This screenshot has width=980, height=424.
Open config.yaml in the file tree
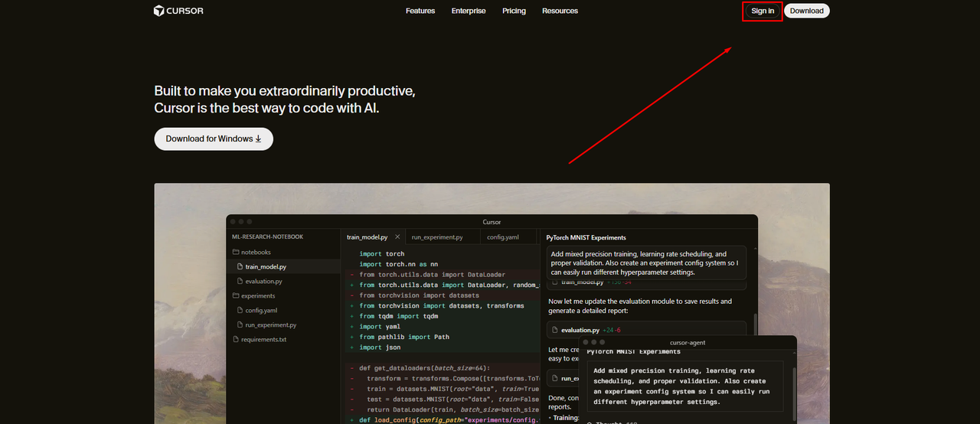click(283, 310)
